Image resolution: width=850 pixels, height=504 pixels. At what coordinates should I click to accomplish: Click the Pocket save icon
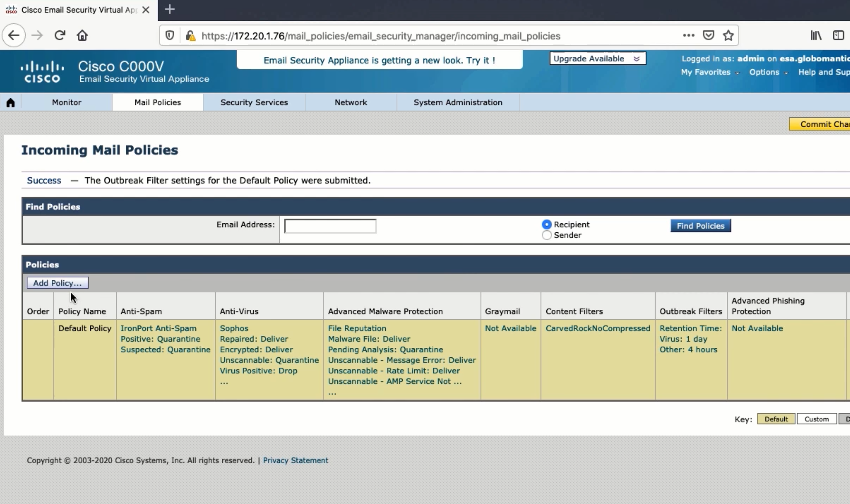708,36
